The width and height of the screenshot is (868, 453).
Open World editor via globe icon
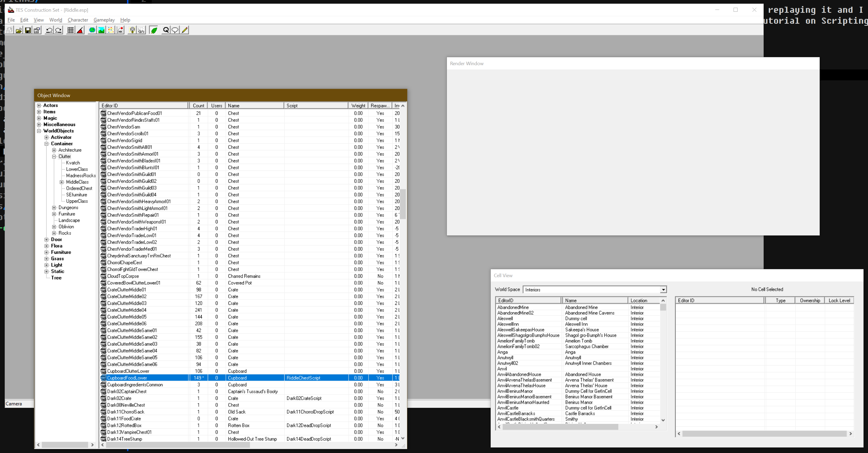92,30
